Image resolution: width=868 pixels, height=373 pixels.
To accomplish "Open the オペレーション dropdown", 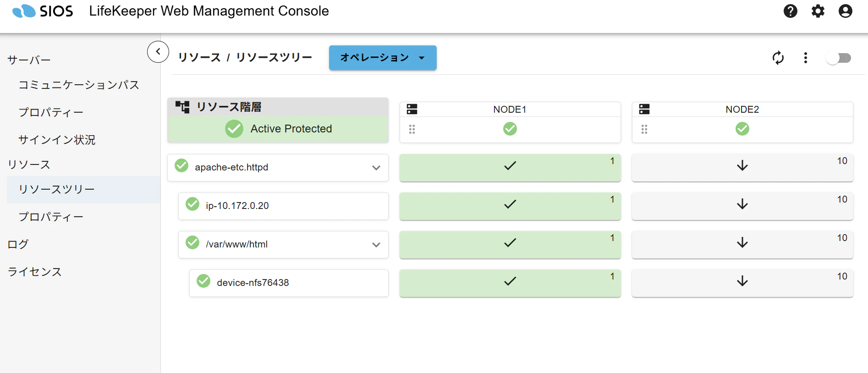I will [383, 58].
